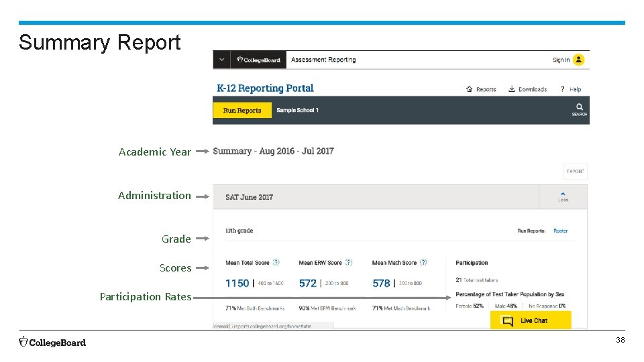Click the Mean Total Score info icon
The width and height of the screenshot is (644, 362).
(x=276, y=262)
